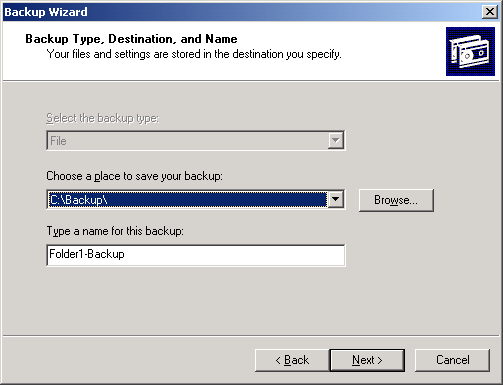Image resolution: width=503 pixels, height=385 pixels.
Task: Click into the Folder1-Backup name field
Action: (x=196, y=255)
